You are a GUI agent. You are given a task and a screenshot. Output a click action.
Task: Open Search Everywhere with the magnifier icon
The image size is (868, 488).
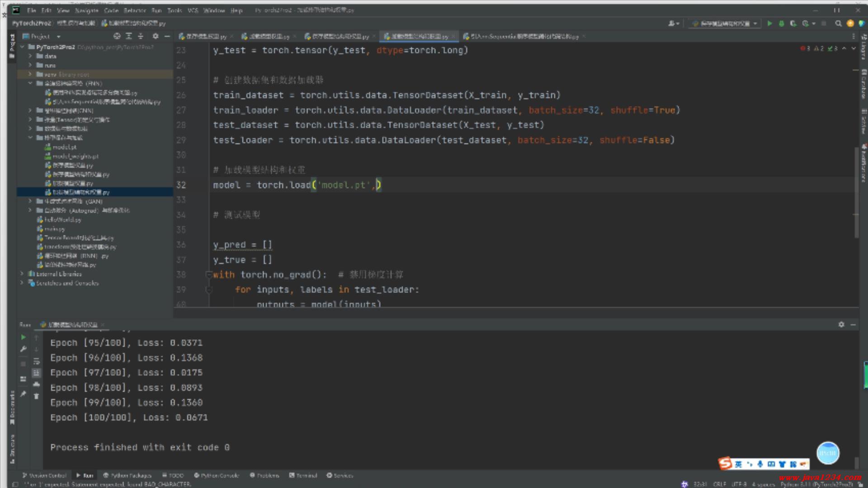838,23
